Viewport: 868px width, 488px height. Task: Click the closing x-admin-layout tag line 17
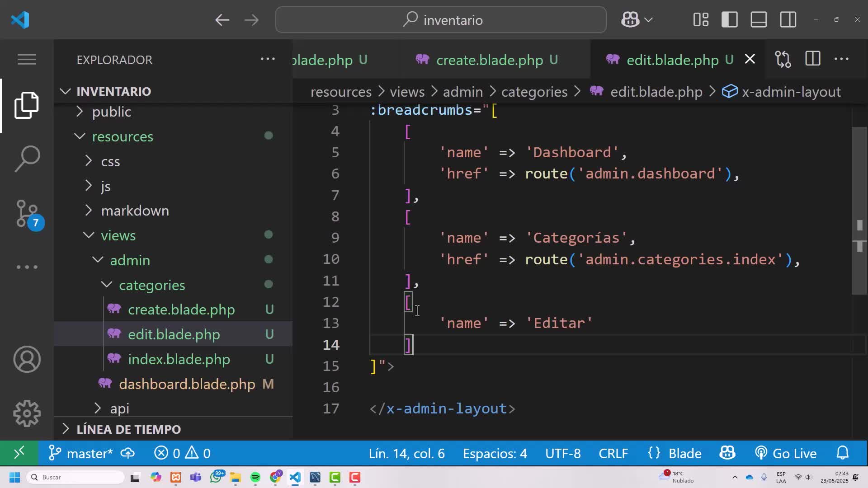(442, 408)
